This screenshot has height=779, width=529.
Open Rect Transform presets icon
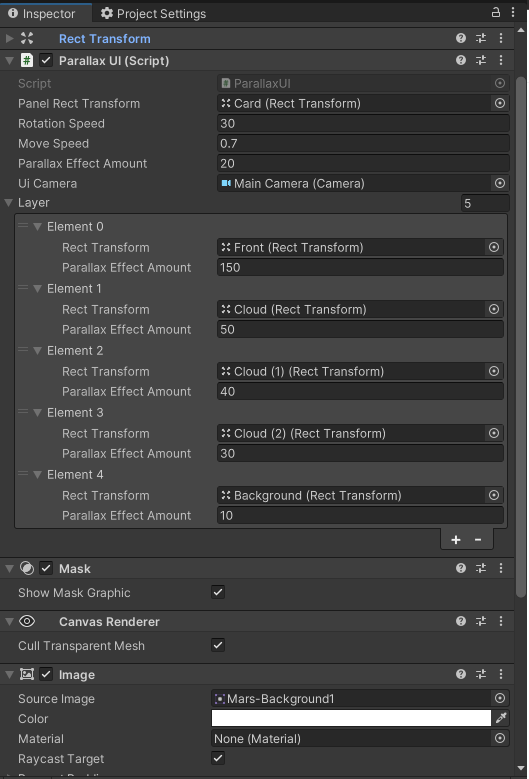point(481,38)
